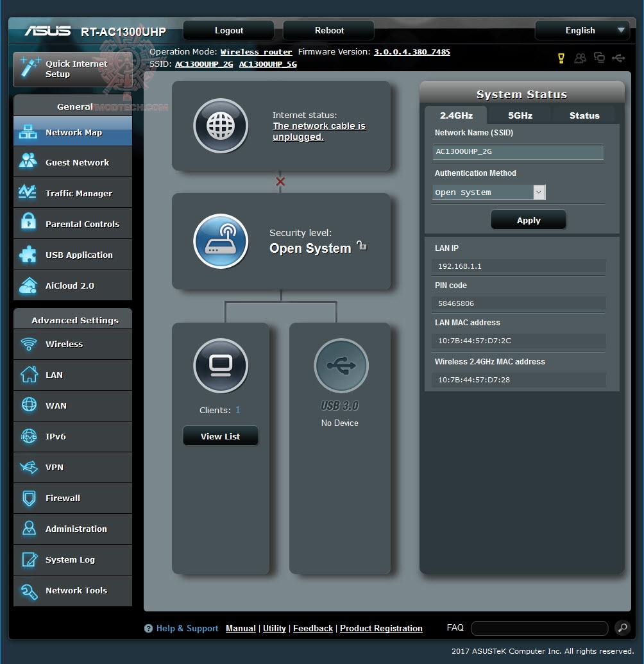Screen dimensions: 644x664
Task: Click the PIN code value 58465806
Action: [x=455, y=303]
